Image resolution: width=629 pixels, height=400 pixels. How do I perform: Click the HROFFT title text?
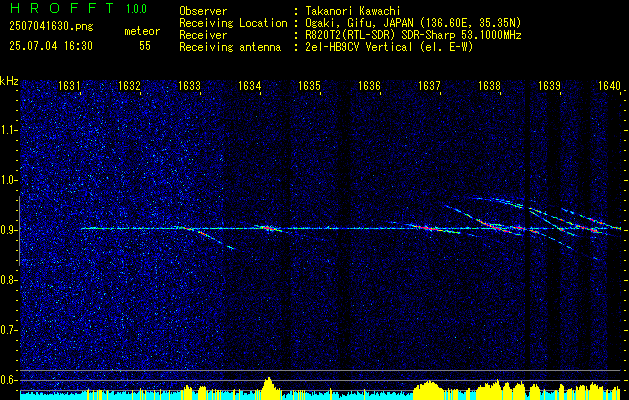(x=62, y=8)
